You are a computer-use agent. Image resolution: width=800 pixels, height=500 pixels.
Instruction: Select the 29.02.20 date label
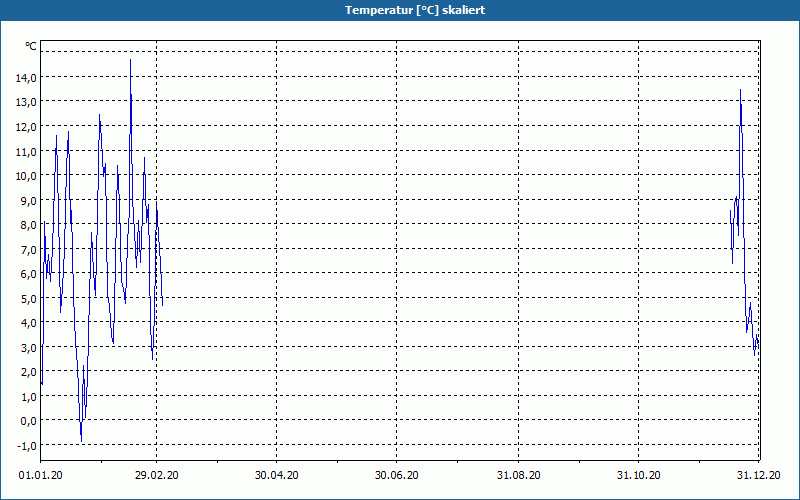[159, 475]
